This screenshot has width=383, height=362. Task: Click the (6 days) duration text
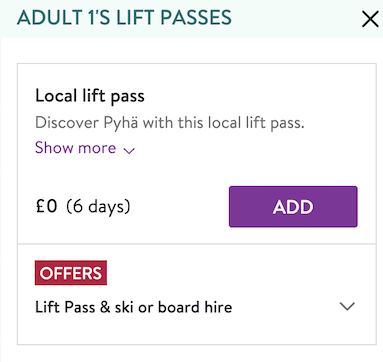(98, 207)
